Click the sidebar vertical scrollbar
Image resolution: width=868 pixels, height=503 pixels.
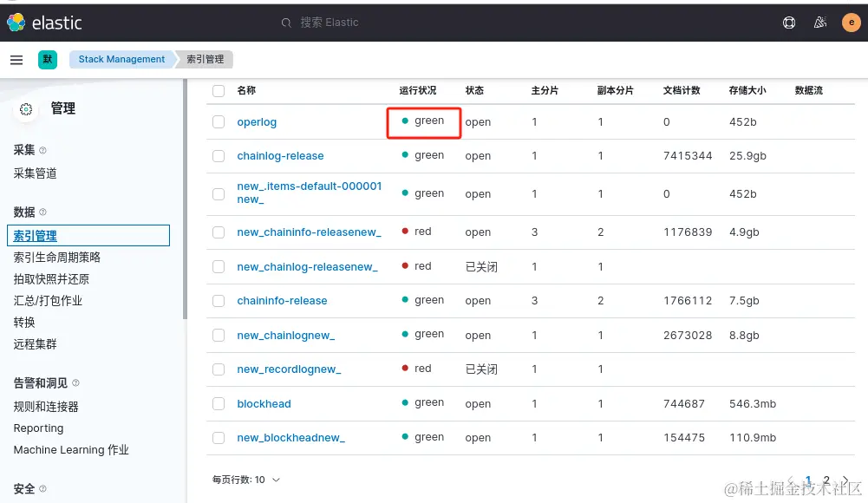click(x=185, y=199)
